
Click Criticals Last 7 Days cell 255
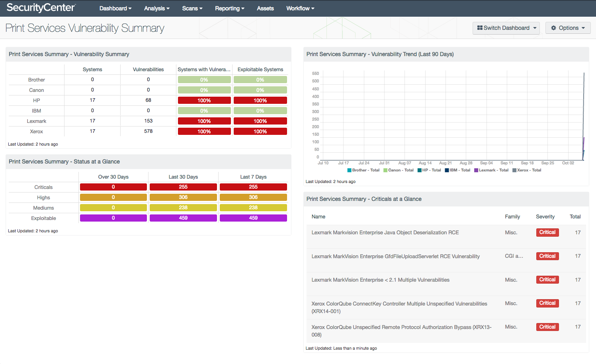(x=253, y=187)
